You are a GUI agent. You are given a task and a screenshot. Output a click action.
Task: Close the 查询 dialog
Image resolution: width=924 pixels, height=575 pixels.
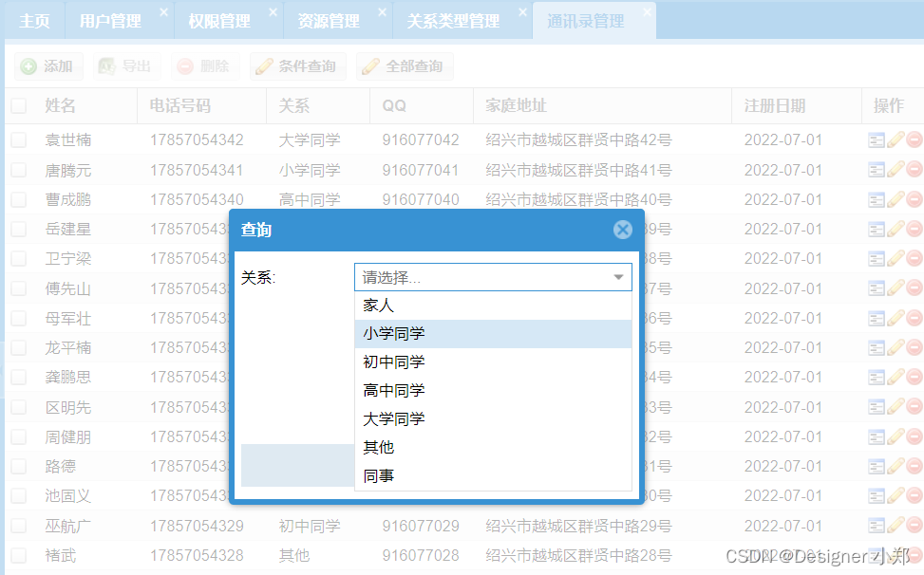(x=623, y=229)
